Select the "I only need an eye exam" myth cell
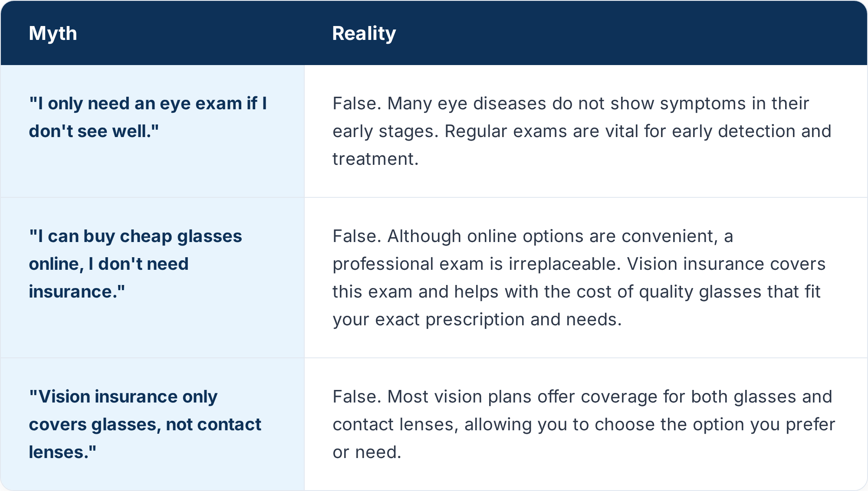The height and width of the screenshot is (491, 868). (x=152, y=131)
